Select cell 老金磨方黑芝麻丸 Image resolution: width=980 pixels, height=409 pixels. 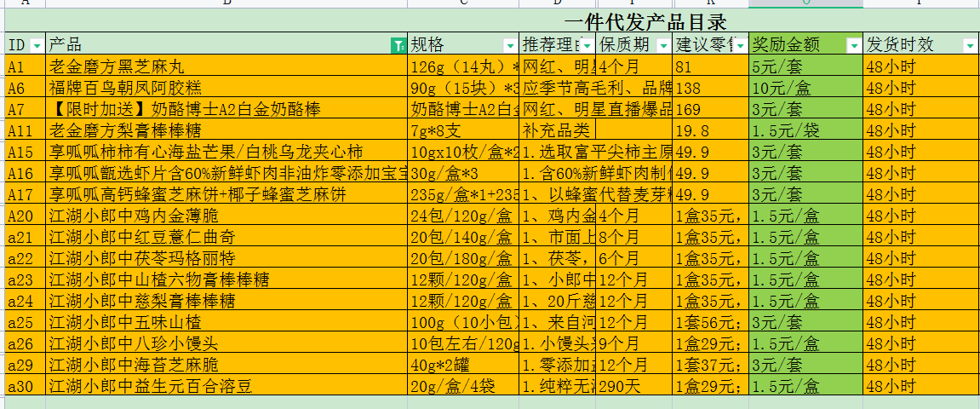tap(226, 66)
